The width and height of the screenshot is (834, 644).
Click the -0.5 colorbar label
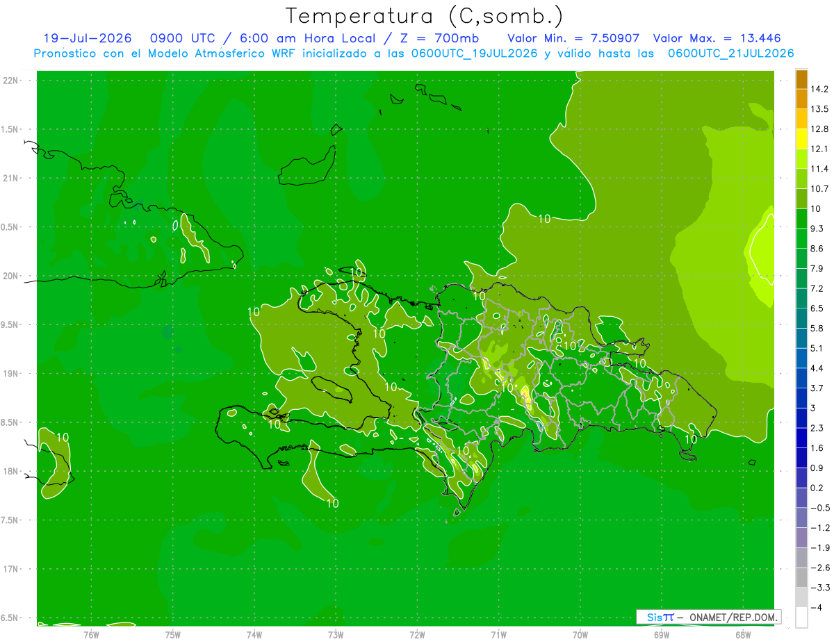820,508
